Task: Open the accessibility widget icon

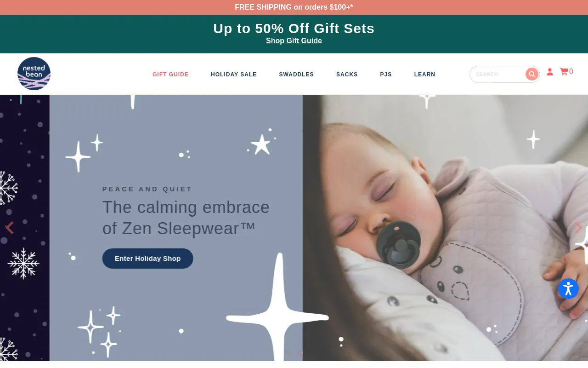Action: coord(568,288)
